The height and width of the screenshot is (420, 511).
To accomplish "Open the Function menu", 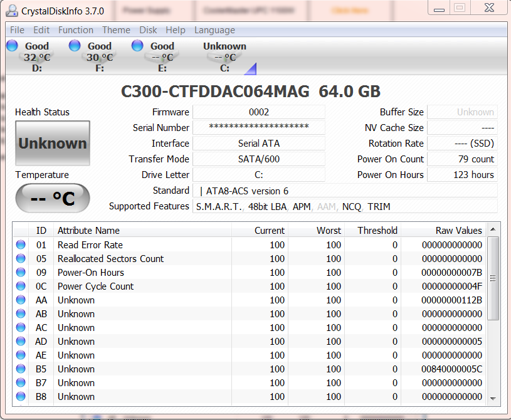I will pos(76,30).
